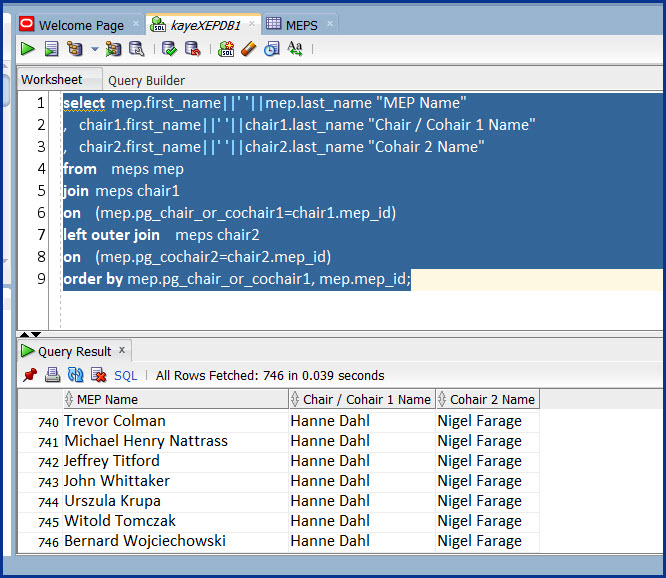Click the Cohair 2 Name column header
The image size is (666, 578).
click(x=488, y=400)
